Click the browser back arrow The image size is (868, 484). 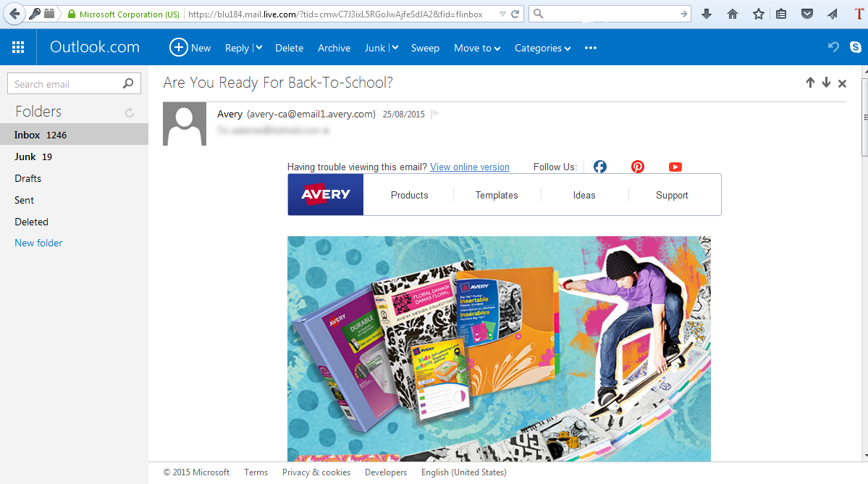[x=15, y=14]
